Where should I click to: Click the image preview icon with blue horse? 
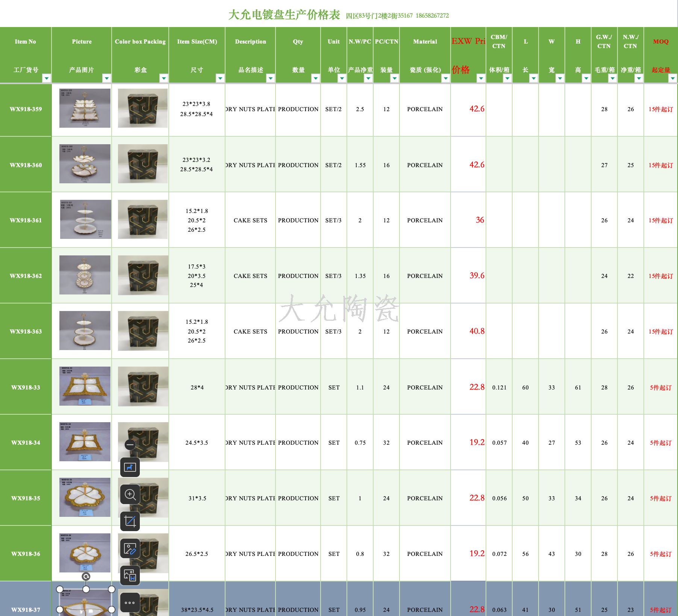click(130, 467)
